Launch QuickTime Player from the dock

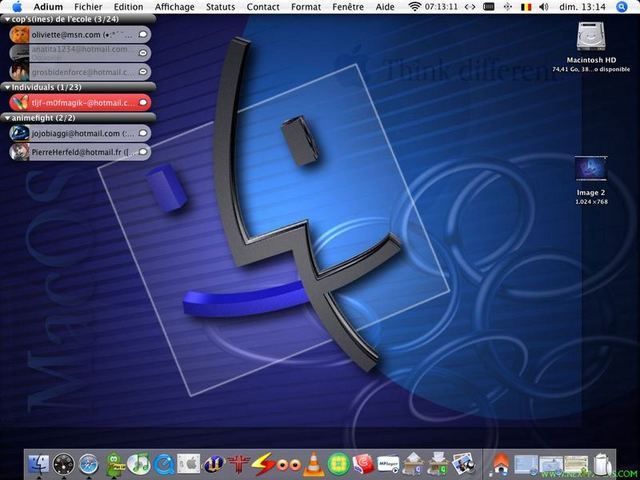(x=164, y=464)
